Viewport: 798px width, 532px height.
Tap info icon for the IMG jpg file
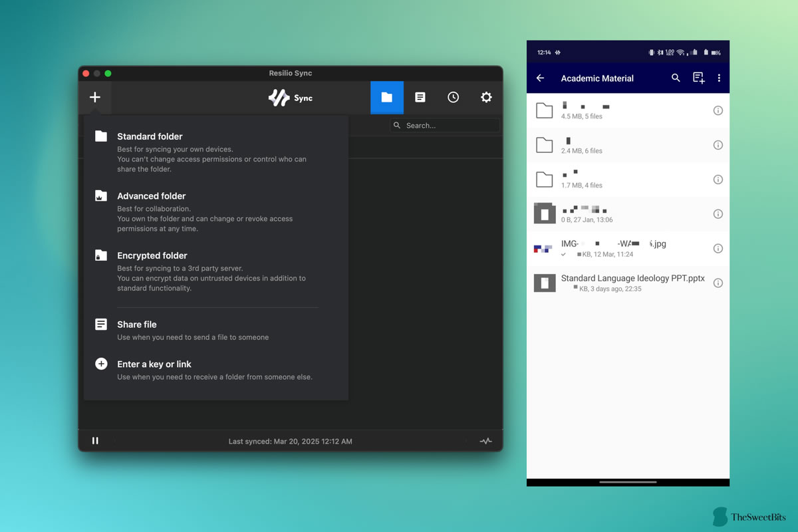[x=718, y=249]
